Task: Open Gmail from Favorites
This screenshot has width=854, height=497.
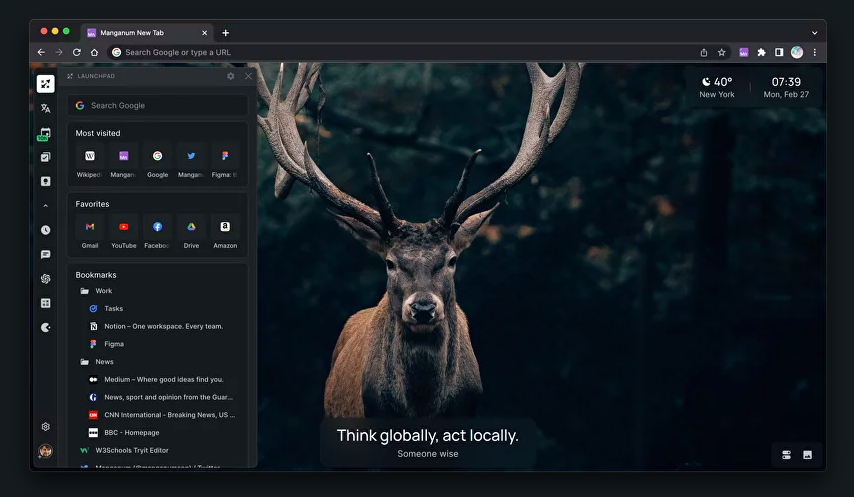Action: coord(90,233)
